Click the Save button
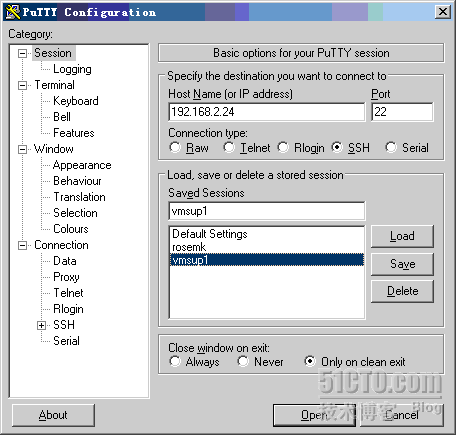456x435 pixels. click(x=402, y=264)
